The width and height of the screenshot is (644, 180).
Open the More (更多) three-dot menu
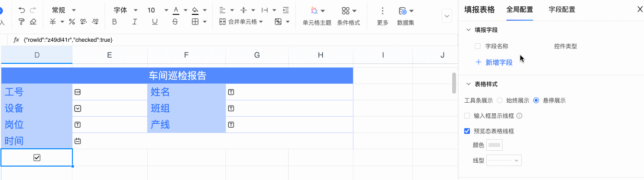tap(383, 11)
